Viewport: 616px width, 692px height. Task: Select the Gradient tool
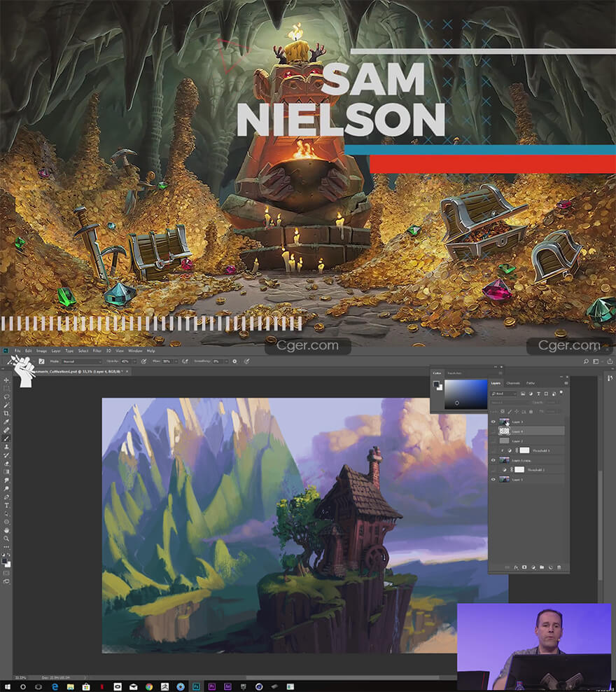[6, 472]
